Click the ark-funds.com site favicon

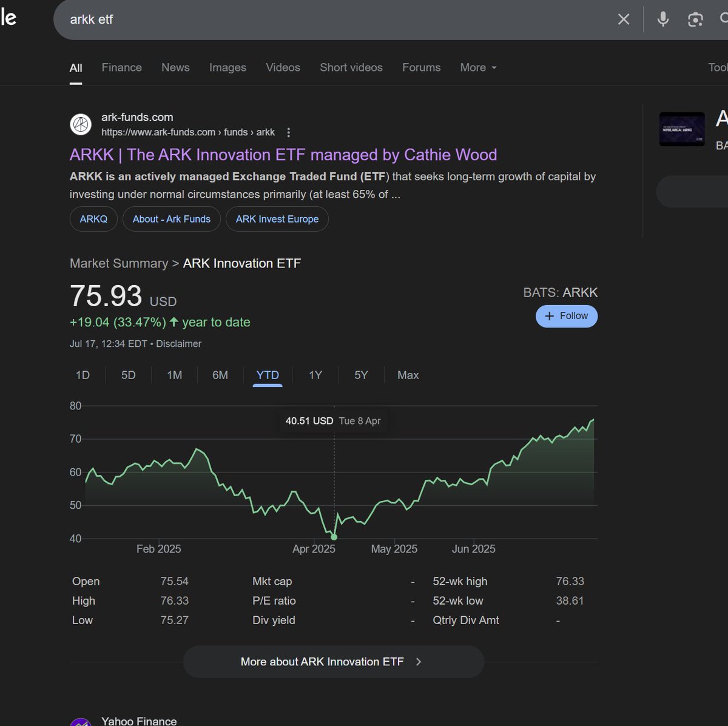(81, 124)
